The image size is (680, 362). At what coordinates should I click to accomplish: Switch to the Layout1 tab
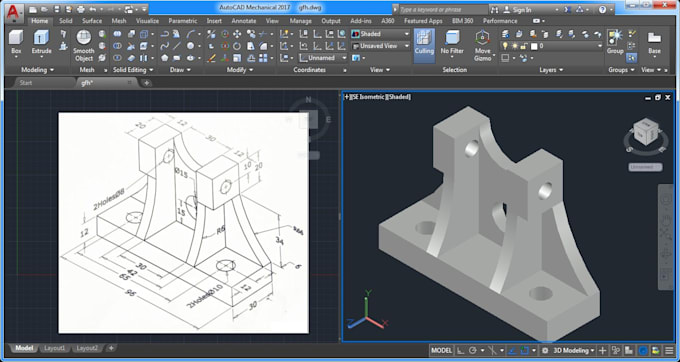click(55, 348)
